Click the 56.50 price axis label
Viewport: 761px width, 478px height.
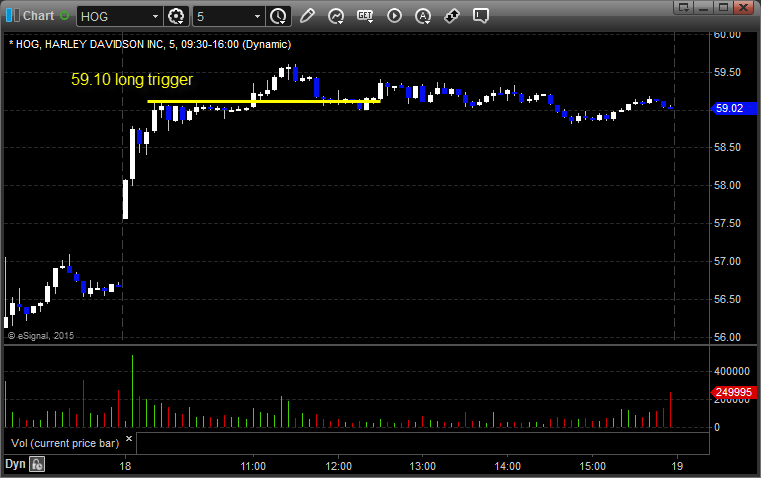pos(728,299)
